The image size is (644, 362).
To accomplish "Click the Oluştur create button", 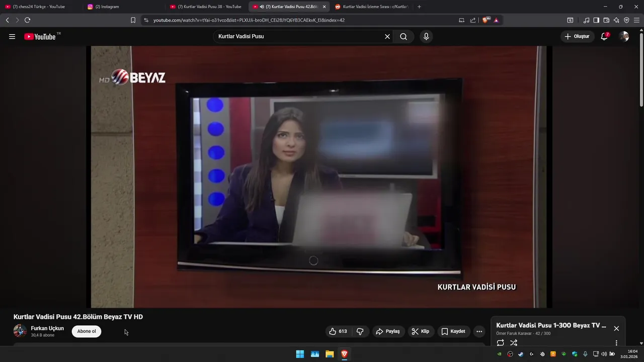I will tap(578, 37).
